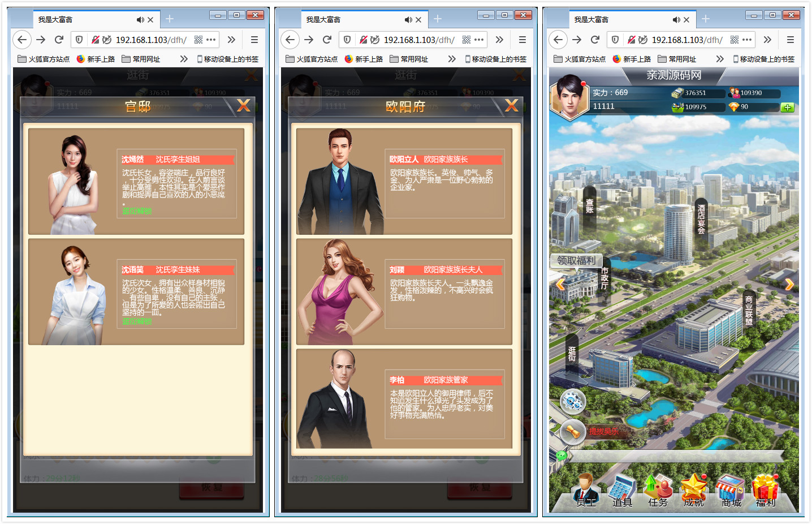Open the 商城 (shop) icon
This screenshot has width=812, height=524.
tap(731, 490)
